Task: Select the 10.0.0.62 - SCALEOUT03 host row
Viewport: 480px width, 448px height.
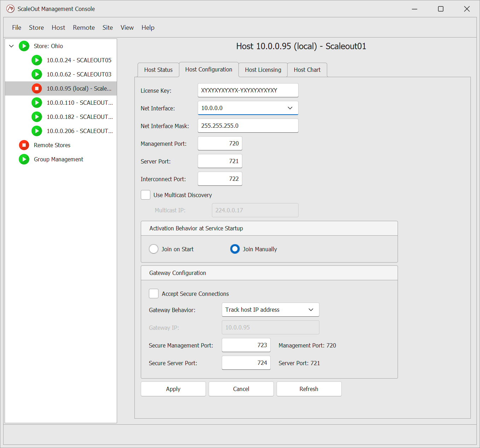Action: point(61,74)
